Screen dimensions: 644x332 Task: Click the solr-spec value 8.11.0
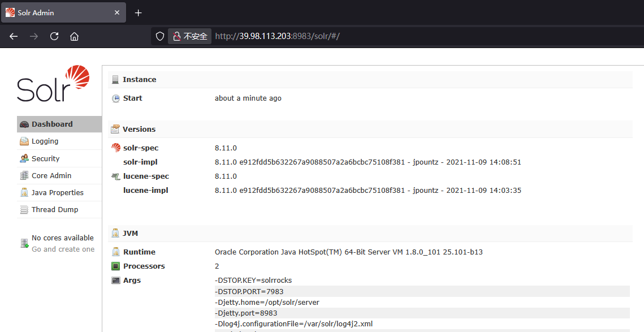[x=226, y=148]
